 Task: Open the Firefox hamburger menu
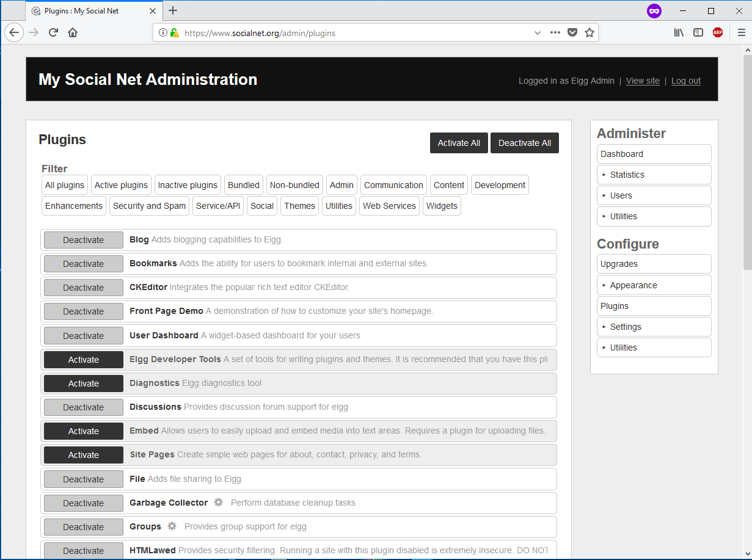click(x=742, y=33)
